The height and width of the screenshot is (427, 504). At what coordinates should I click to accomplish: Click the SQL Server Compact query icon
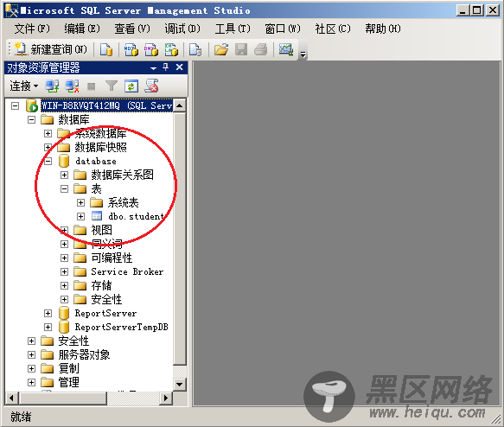pyautogui.click(x=195, y=49)
